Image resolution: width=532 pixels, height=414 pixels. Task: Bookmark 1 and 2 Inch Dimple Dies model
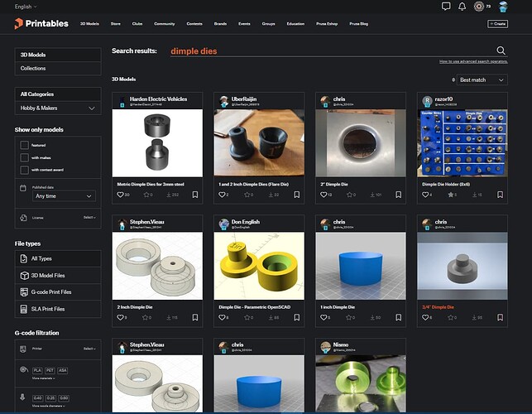click(x=296, y=195)
